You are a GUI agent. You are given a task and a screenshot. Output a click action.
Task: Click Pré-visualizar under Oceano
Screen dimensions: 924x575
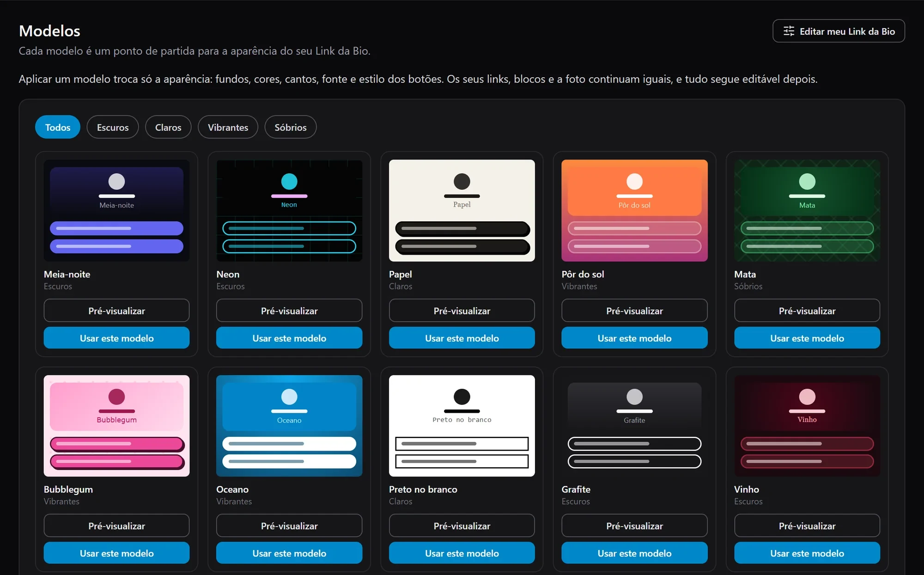[289, 526]
